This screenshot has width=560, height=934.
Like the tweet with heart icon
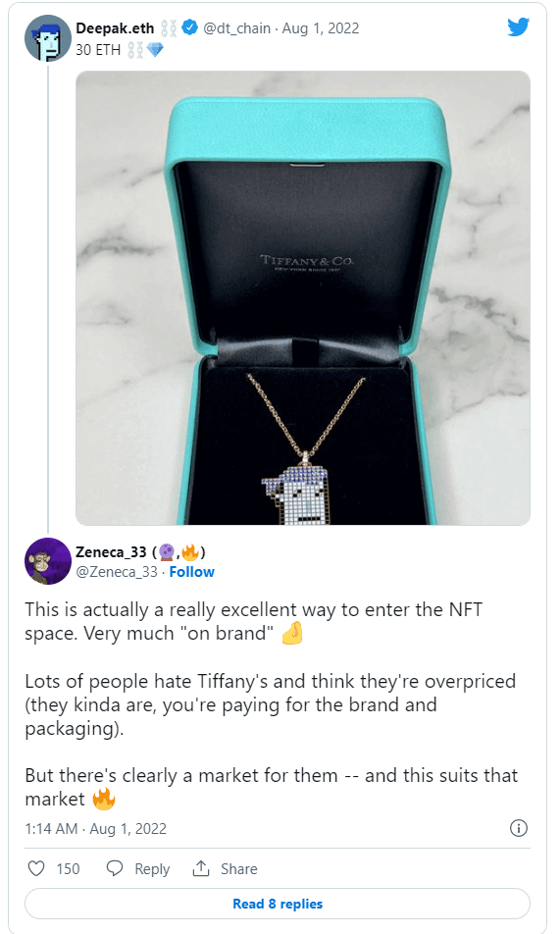[x=36, y=868]
